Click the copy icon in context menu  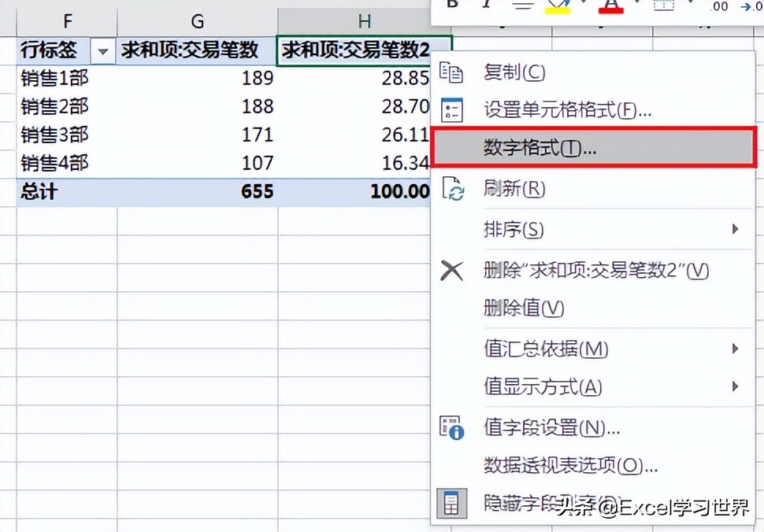click(x=451, y=72)
